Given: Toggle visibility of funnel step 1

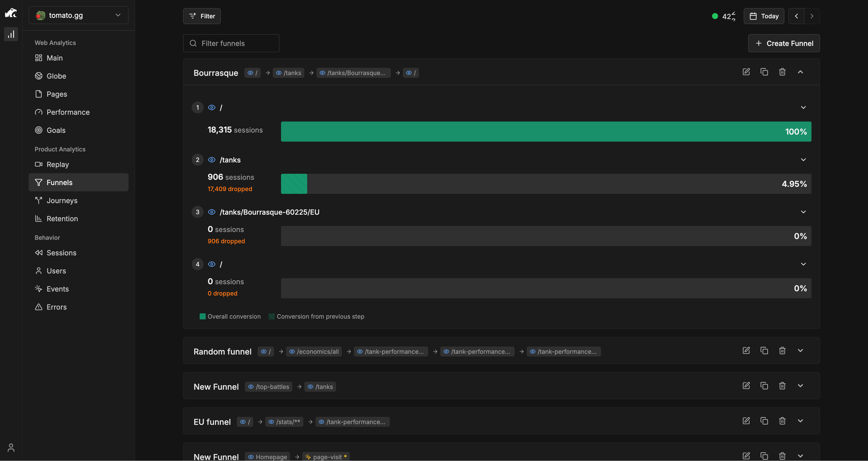Looking at the screenshot, I should 212,107.
